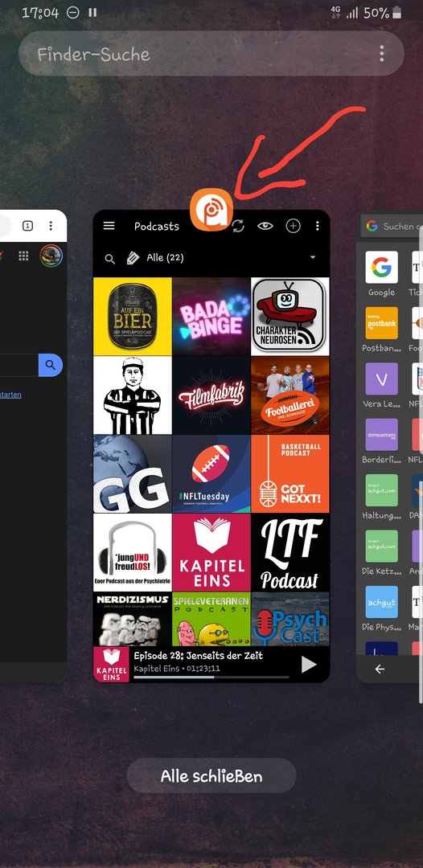Tap the orange Podcast Addict app icon
This screenshot has width=423, height=868.
click(x=211, y=209)
